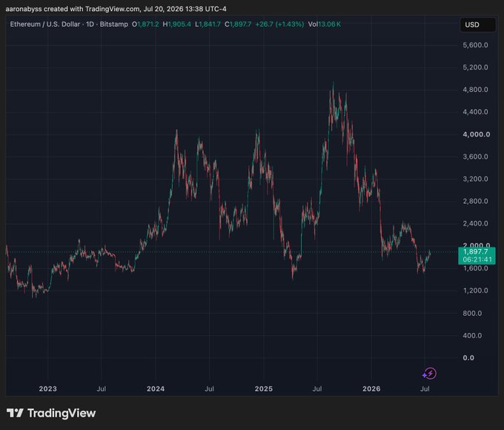Click the low value L1,841.7

coord(208,24)
